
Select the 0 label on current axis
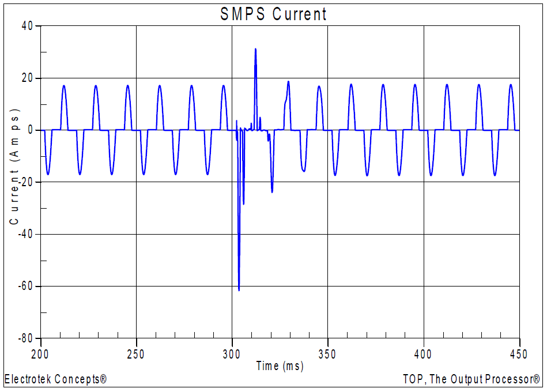31,130
